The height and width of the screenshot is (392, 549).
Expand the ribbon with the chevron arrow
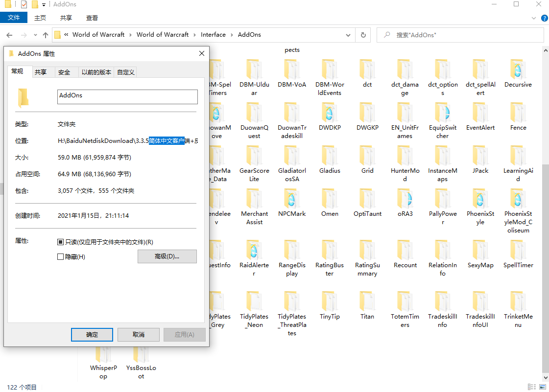point(534,18)
